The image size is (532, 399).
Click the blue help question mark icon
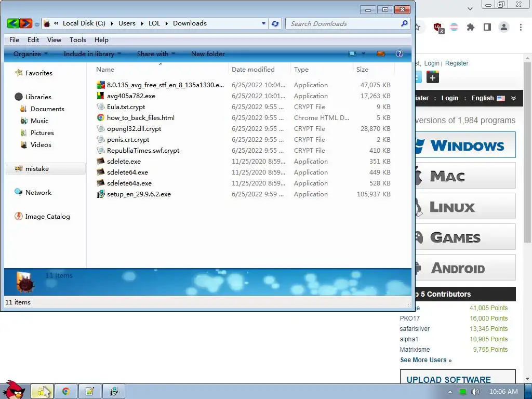tap(400, 54)
